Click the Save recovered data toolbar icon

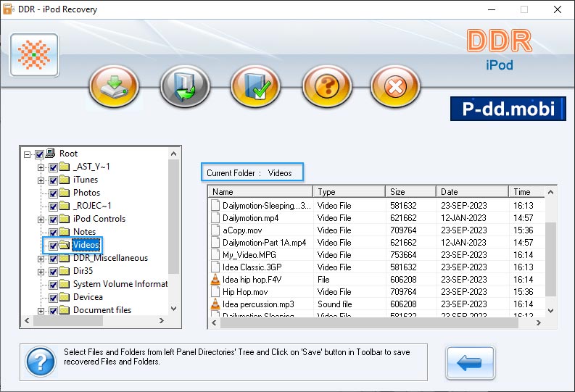pos(114,86)
